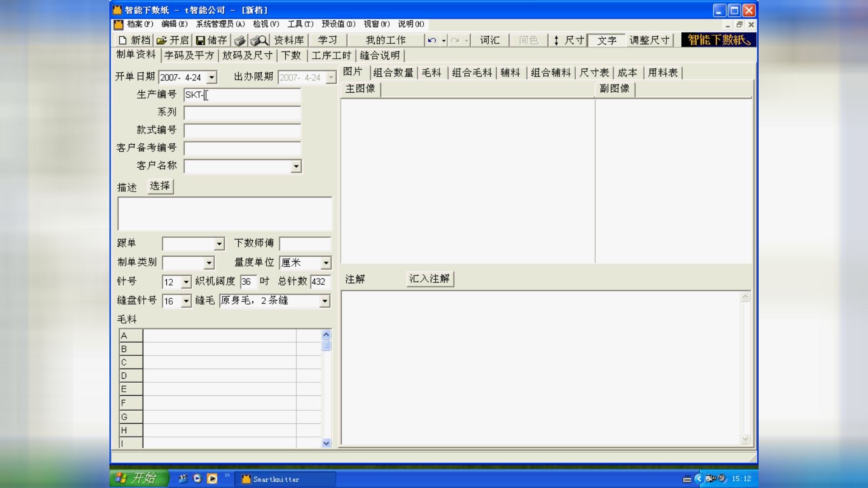This screenshot has height=488, width=868.
Task: Open the 编辑(E) menu
Action: tap(175, 24)
